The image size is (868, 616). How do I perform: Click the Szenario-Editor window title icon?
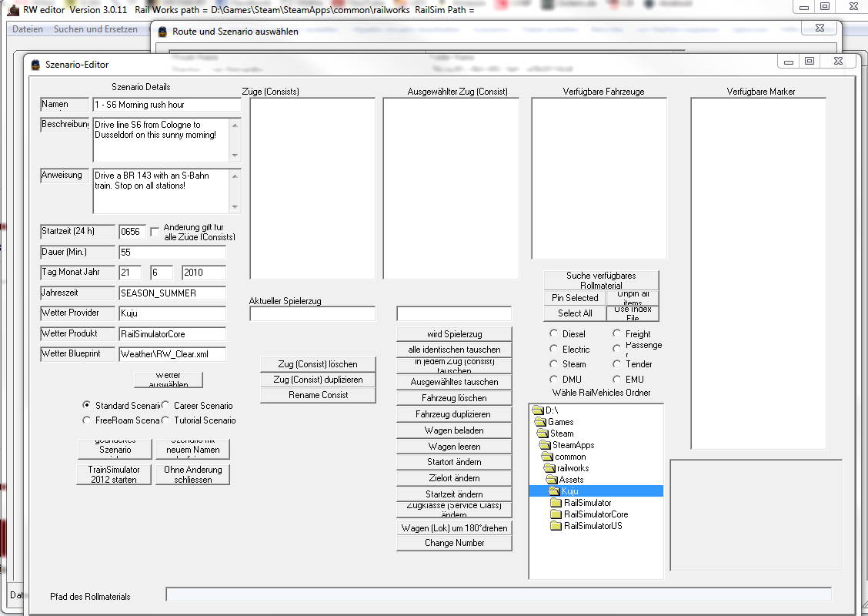35,65
